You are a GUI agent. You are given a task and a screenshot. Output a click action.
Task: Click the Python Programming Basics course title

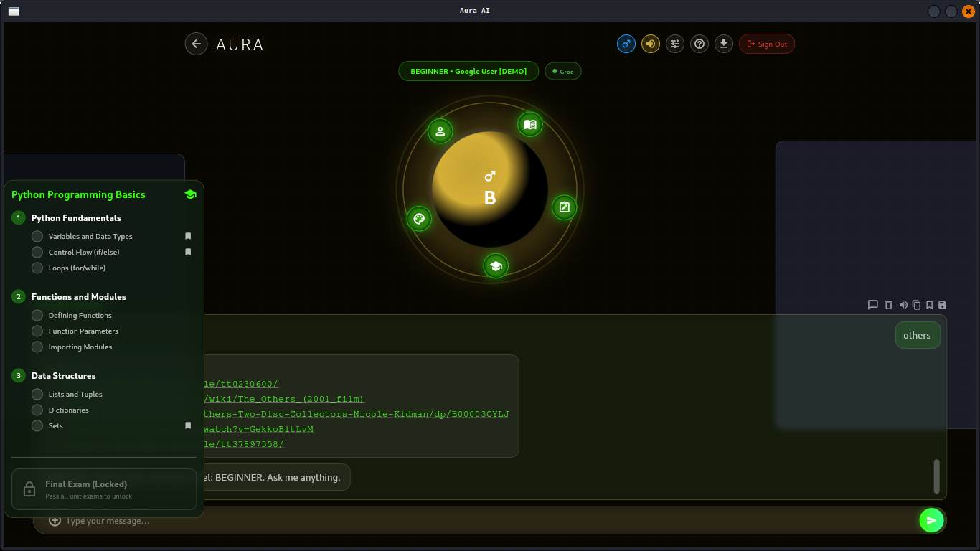click(x=78, y=194)
